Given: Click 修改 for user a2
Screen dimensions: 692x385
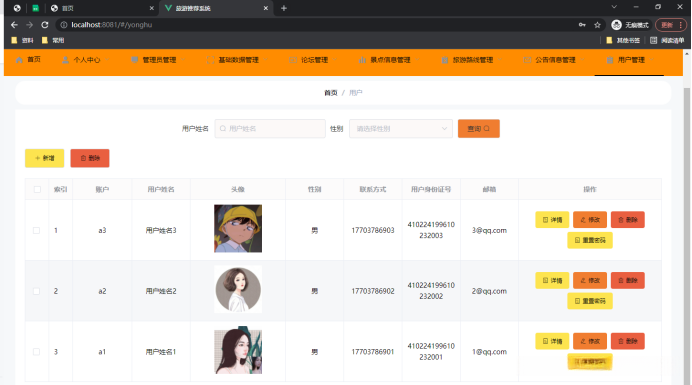Looking at the screenshot, I should pyautogui.click(x=590, y=280).
